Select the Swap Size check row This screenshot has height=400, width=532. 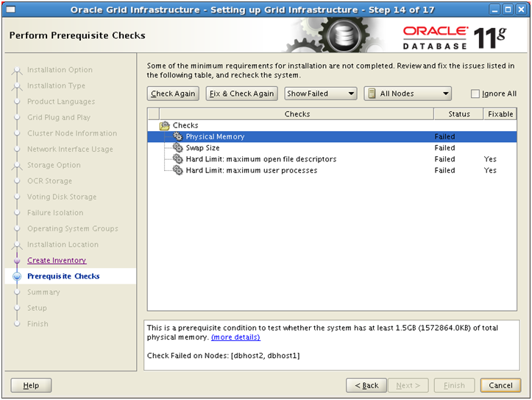pyautogui.click(x=332, y=148)
